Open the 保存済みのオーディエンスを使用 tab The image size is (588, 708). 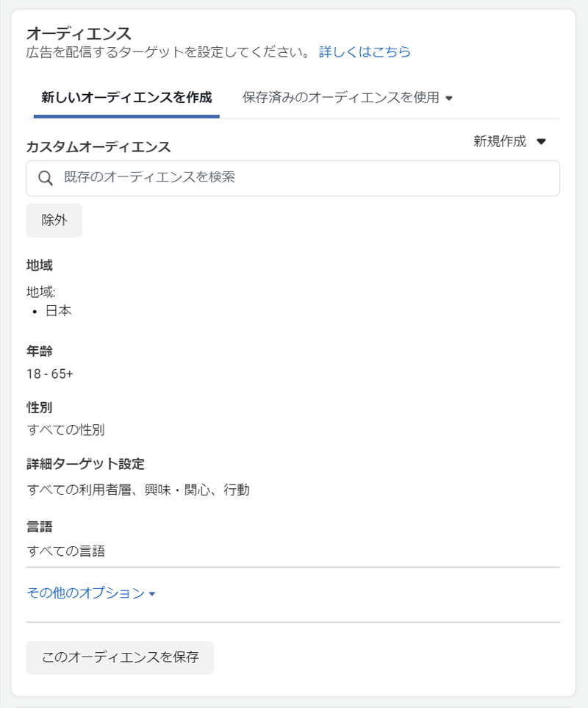341,97
